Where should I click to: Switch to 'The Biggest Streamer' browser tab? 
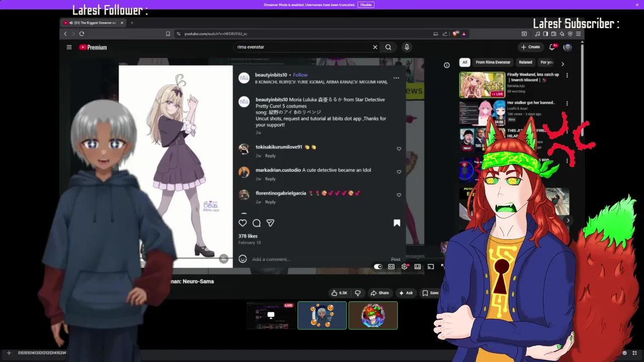94,23
